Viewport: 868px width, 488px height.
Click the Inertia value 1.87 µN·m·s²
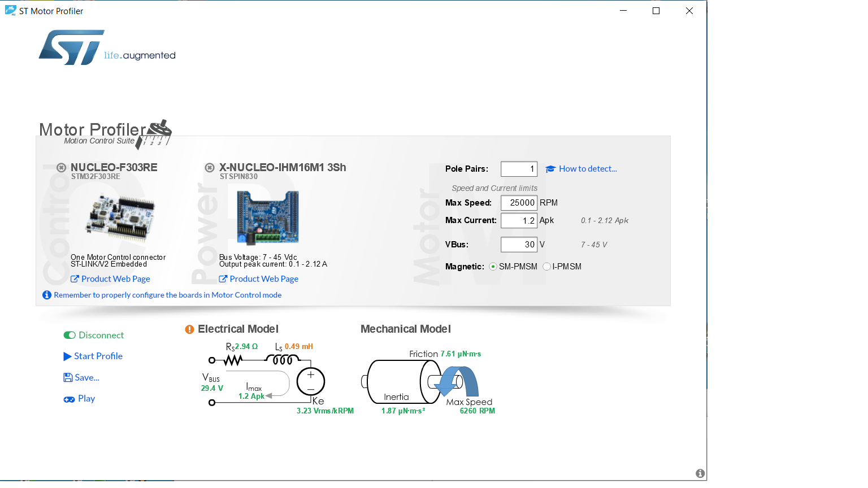[403, 411]
